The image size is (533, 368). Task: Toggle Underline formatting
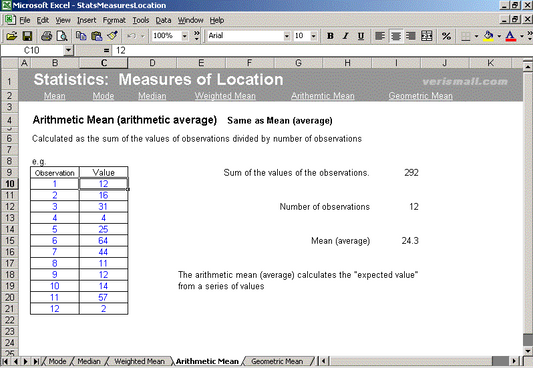pos(361,36)
